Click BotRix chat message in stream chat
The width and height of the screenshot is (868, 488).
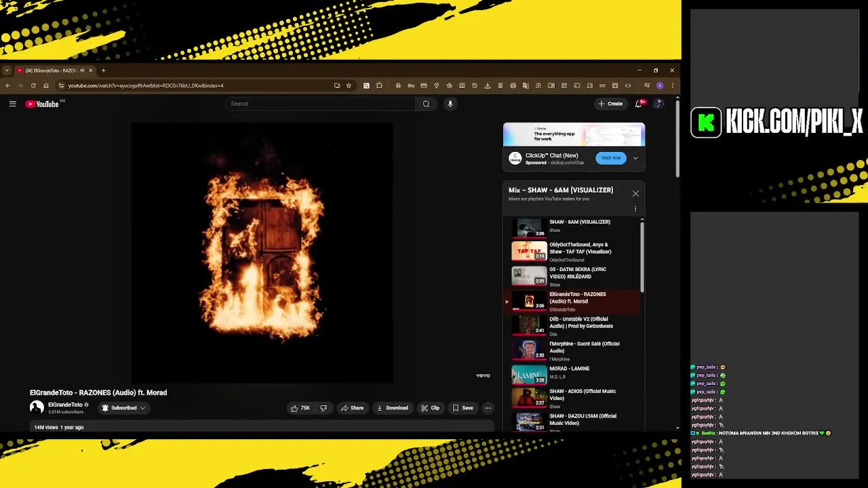point(760,433)
